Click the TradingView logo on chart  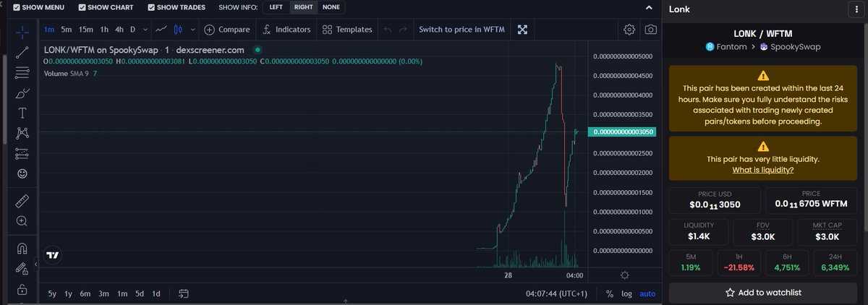pos(52,254)
